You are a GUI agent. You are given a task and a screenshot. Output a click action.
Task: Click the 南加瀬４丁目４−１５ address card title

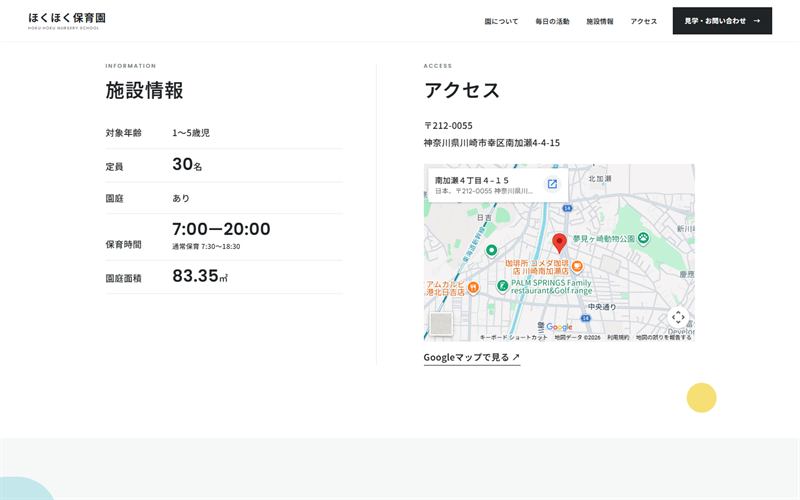(x=471, y=180)
